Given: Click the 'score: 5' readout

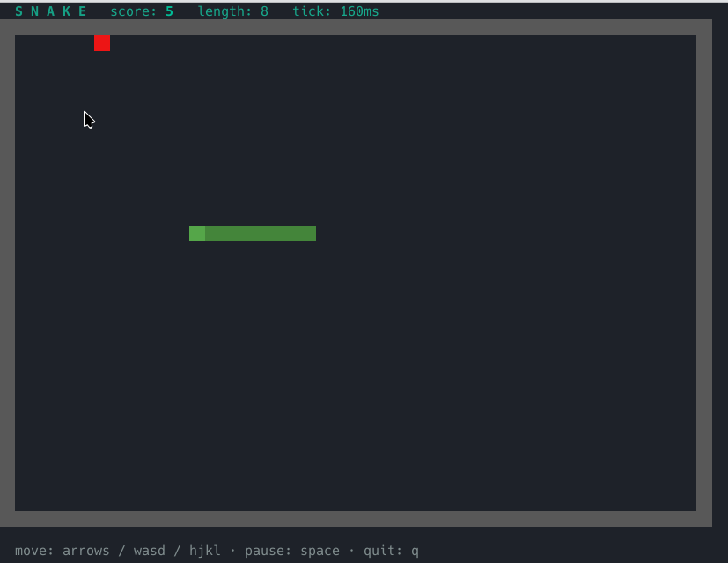Looking at the screenshot, I should tap(142, 11).
